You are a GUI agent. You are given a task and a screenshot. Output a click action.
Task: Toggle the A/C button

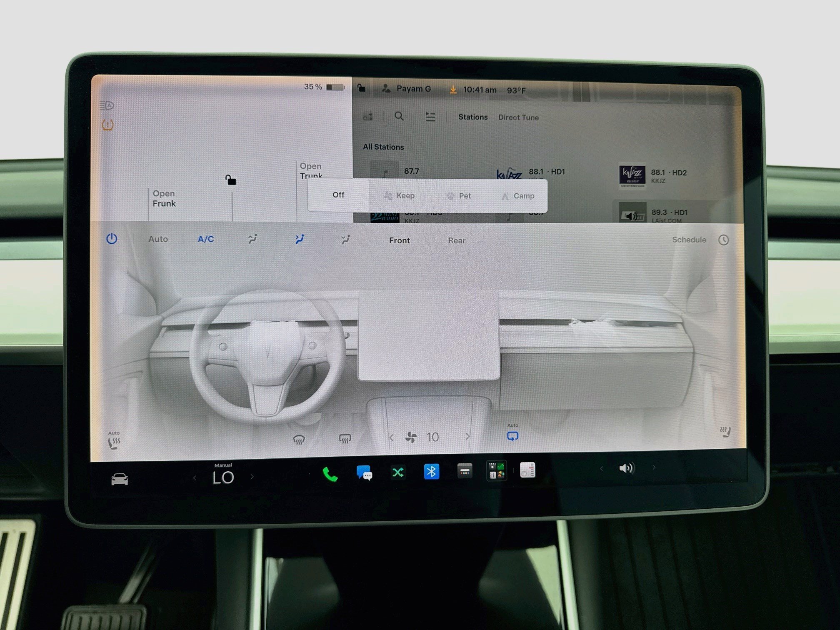[206, 239]
